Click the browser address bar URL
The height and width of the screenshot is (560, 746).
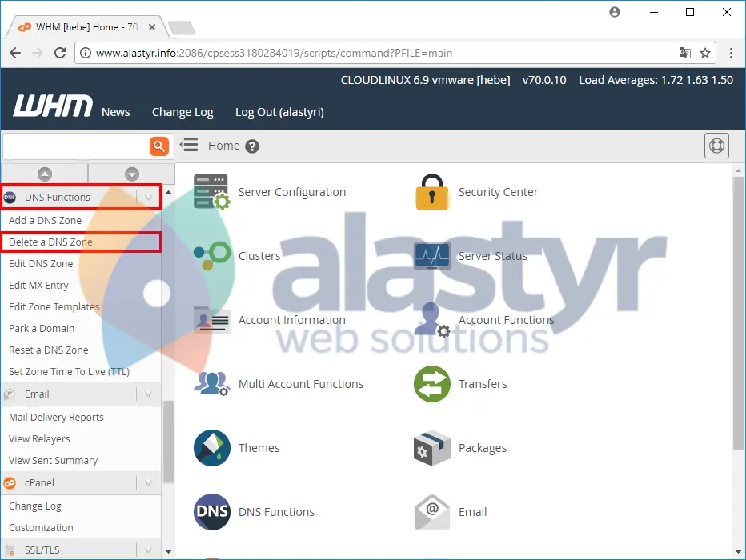[274, 53]
